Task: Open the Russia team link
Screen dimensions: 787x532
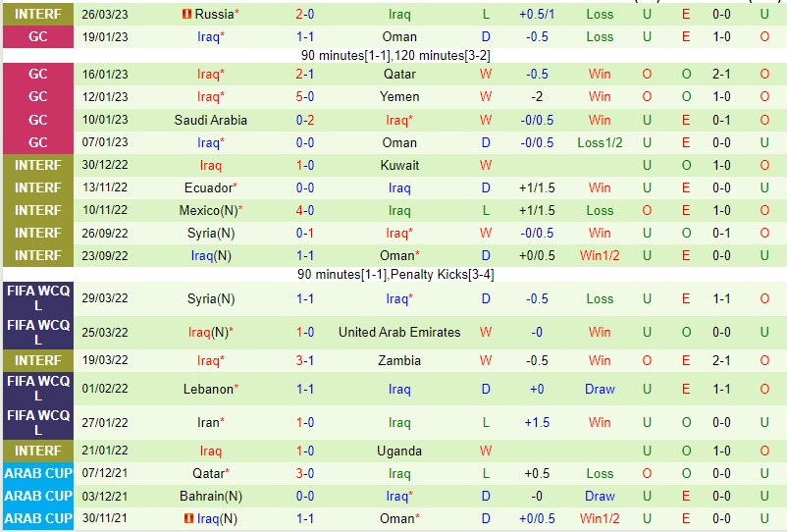Action: pyautogui.click(x=214, y=15)
